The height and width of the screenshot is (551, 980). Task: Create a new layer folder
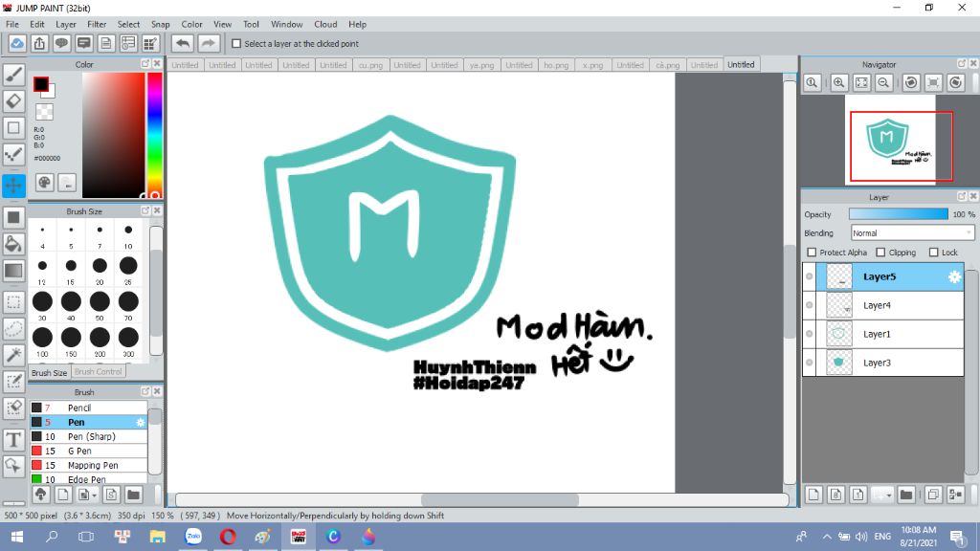pos(905,495)
